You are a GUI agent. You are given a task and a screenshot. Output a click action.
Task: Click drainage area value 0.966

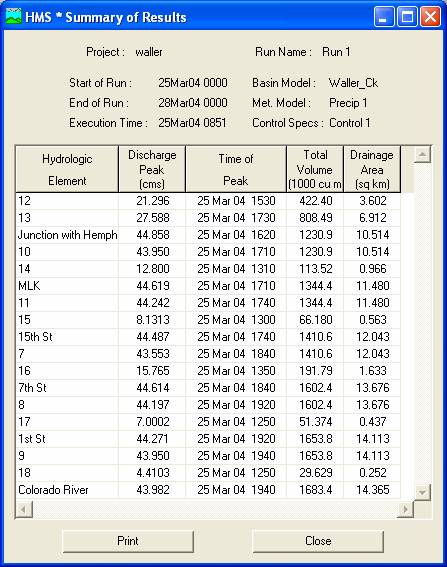[373, 269]
